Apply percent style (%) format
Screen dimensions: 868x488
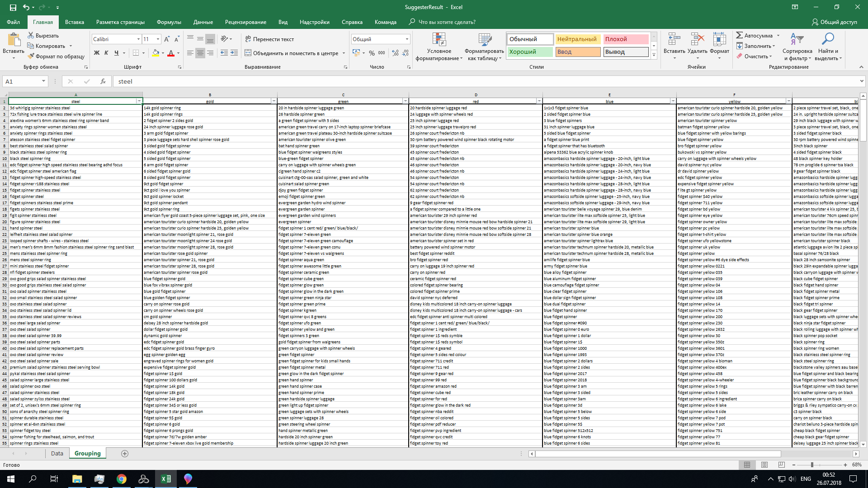[x=372, y=53]
